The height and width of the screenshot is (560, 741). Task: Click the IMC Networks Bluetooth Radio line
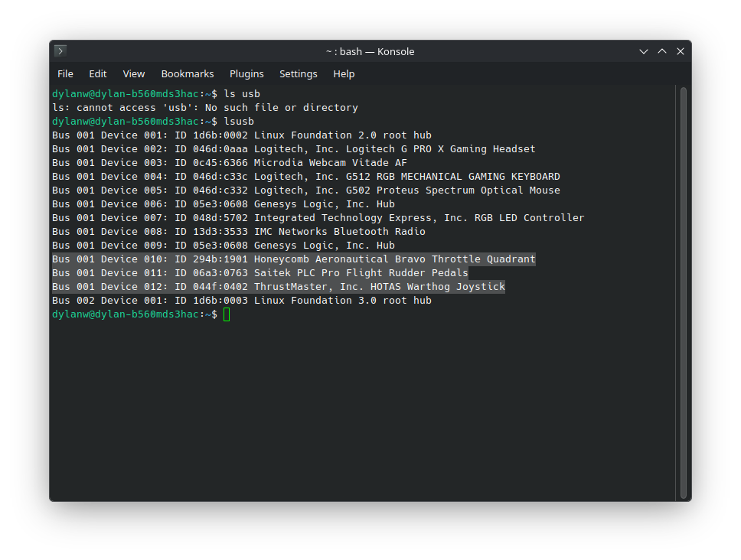point(239,231)
